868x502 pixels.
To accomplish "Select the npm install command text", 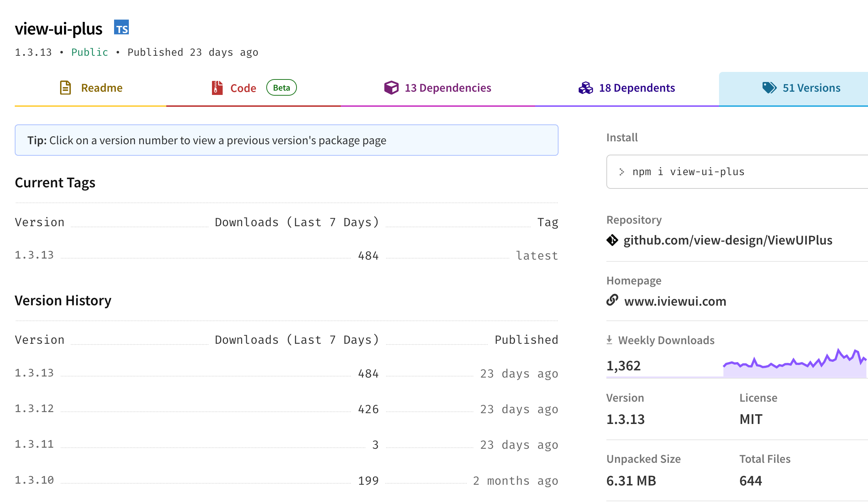I will pyautogui.click(x=688, y=172).
